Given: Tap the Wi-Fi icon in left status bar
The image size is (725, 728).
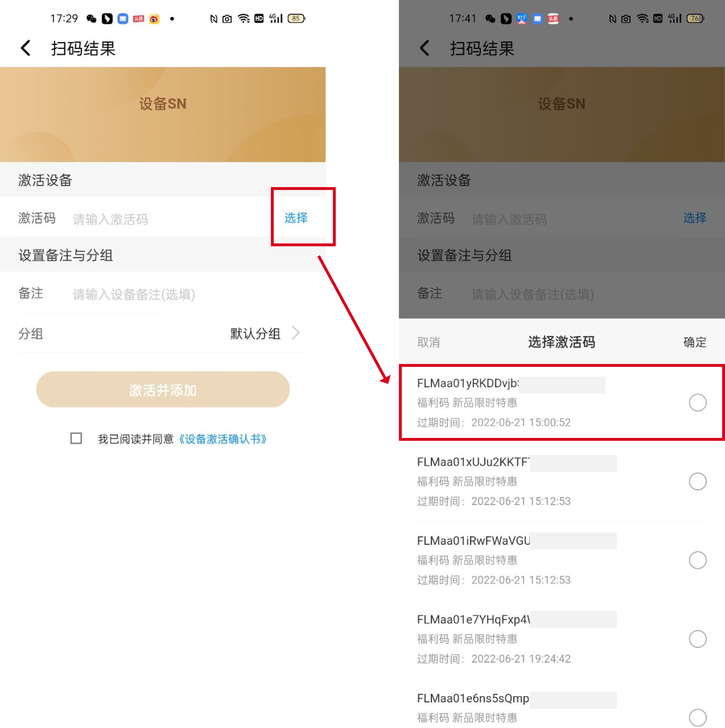Looking at the screenshot, I should (244, 18).
